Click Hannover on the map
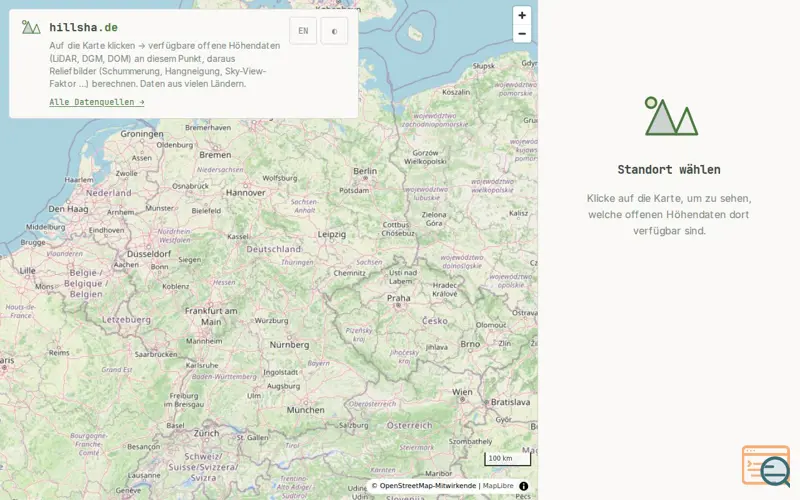 pos(245,193)
